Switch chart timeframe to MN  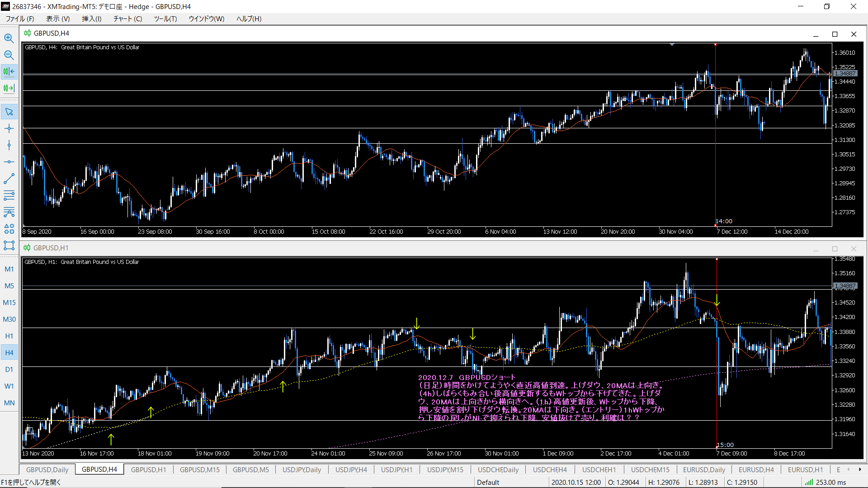point(9,403)
